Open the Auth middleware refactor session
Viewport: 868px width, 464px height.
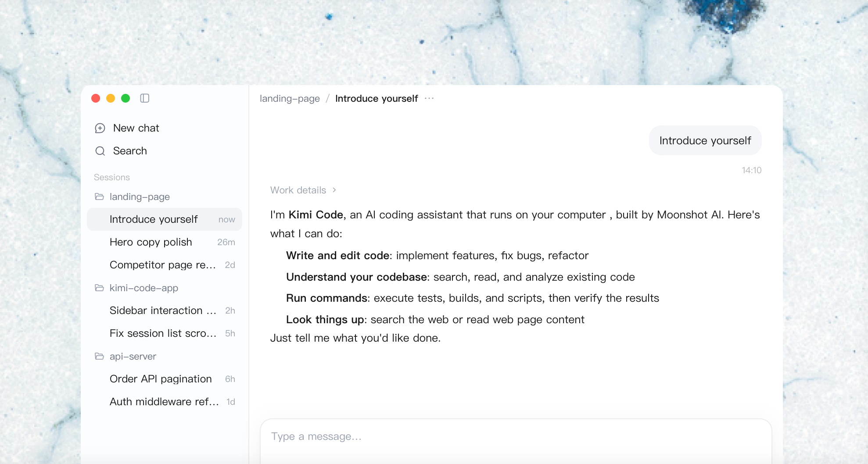[x=165, y=402]
